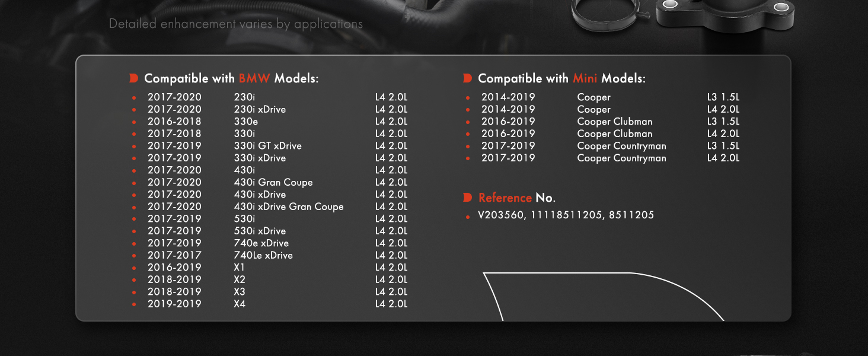
Task: Click the L3 1.5L engine for Cooper Clubman
Action: tap(723, 122)
